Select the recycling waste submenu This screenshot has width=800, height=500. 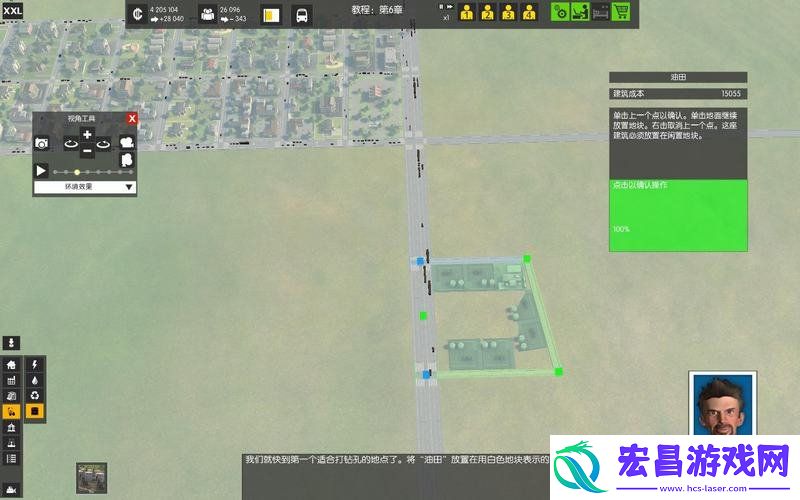pyautogui.click(x=35, y=395)
